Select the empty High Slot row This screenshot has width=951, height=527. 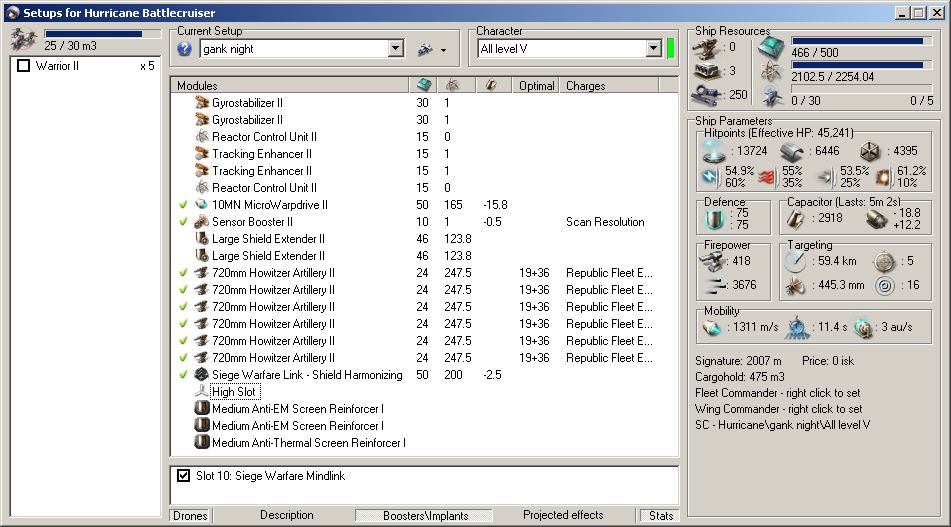(x=235, y=392)
